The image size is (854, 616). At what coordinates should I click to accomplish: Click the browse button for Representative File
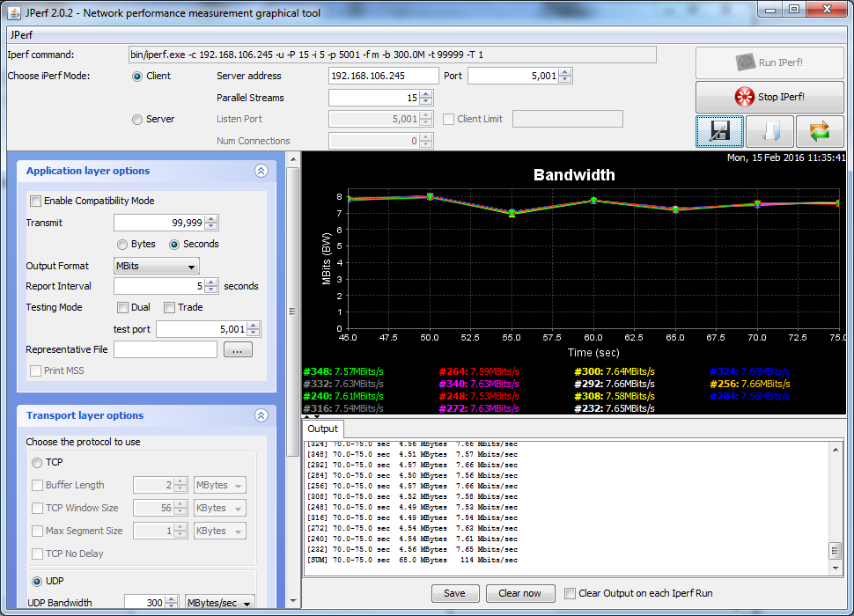238,350
